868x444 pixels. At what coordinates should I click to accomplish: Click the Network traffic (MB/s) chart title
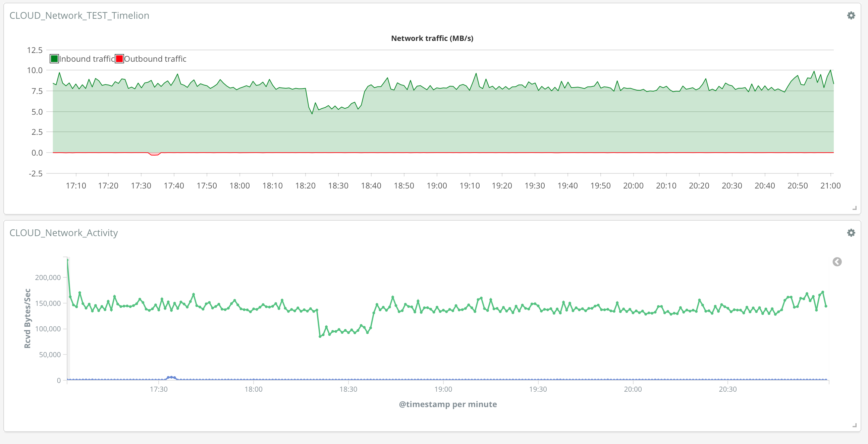point(432,39)
